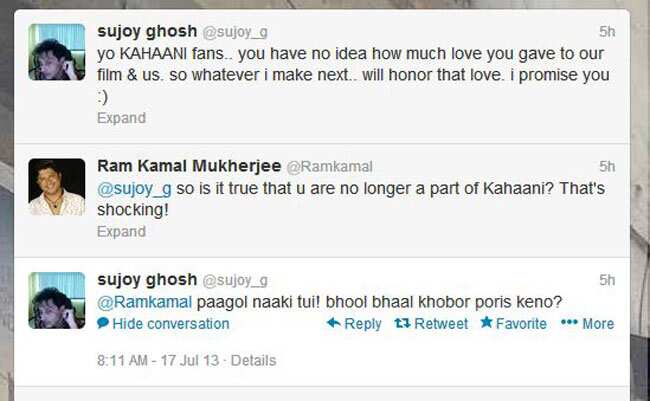Screen dimensions: 650x401
Task: Click the Retweet text button
Action: (441, 323)
